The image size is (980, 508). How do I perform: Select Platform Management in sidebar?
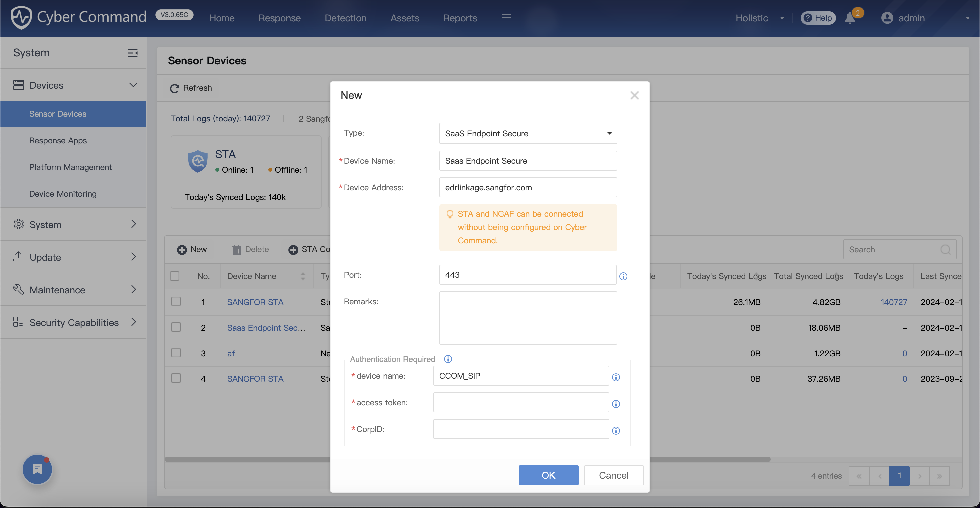[x=73, y=167]
